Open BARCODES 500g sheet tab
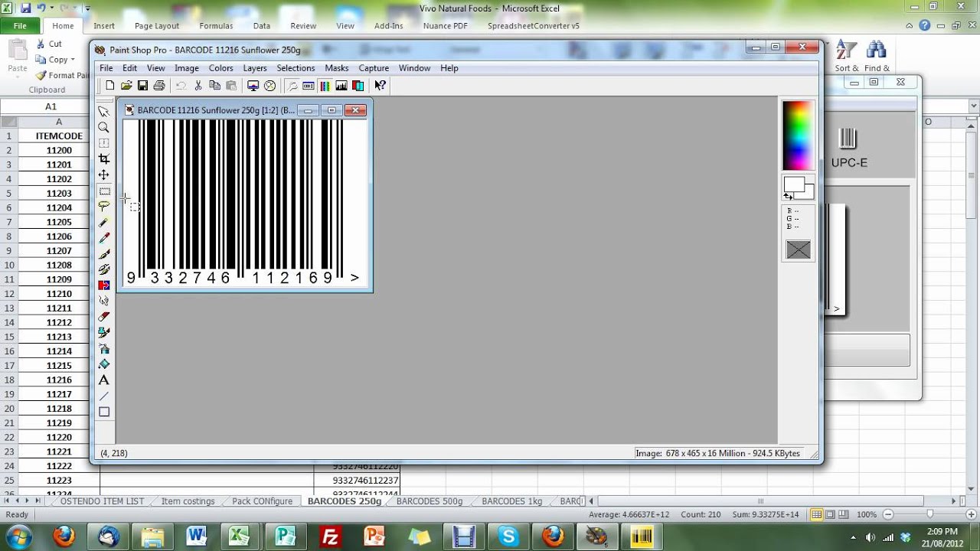Viewport: 980px width, 551px height. (430, 501)
